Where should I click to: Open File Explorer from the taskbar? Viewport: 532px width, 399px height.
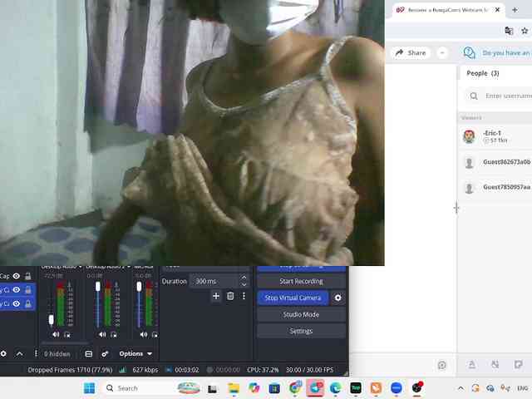234,388
